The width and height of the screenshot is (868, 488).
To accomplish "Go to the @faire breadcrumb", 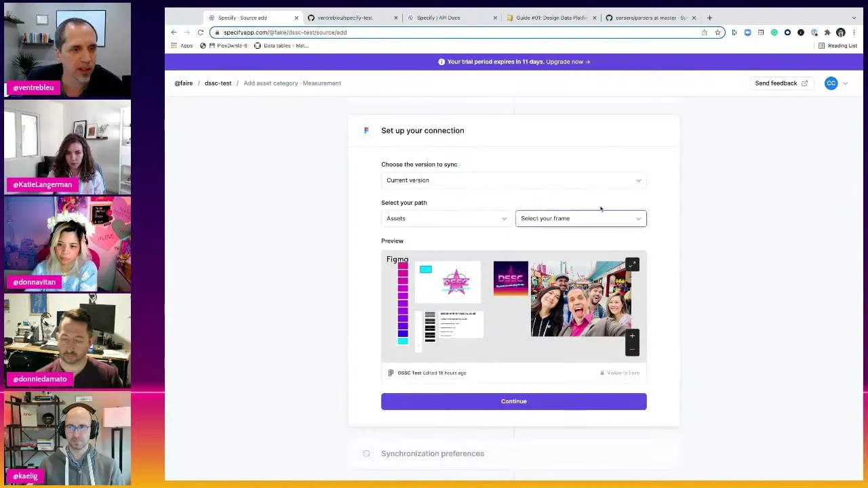I will point(184,83).
